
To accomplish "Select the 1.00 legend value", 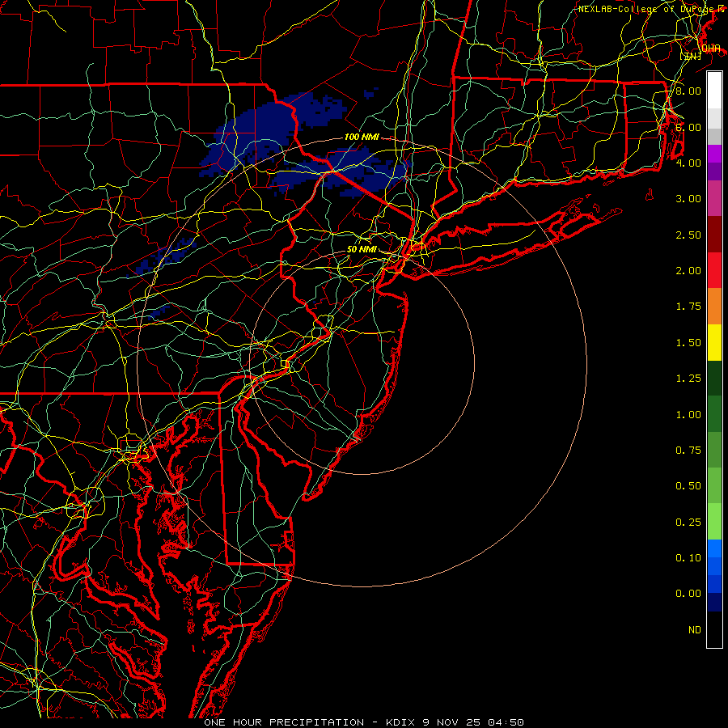I will point(688,415).
